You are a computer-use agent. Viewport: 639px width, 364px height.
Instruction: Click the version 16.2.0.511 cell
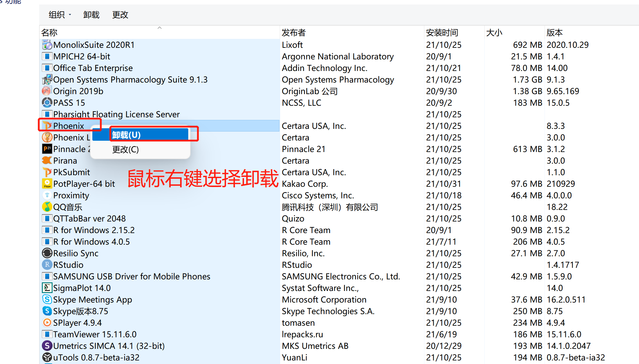pos(566,300)
